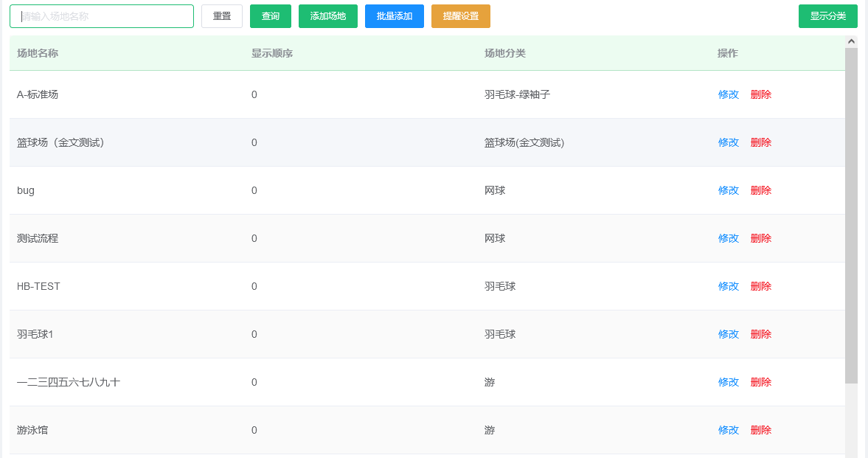Click the 显示顺序 column header
This screenshot has width=868, height=458.
272,53
